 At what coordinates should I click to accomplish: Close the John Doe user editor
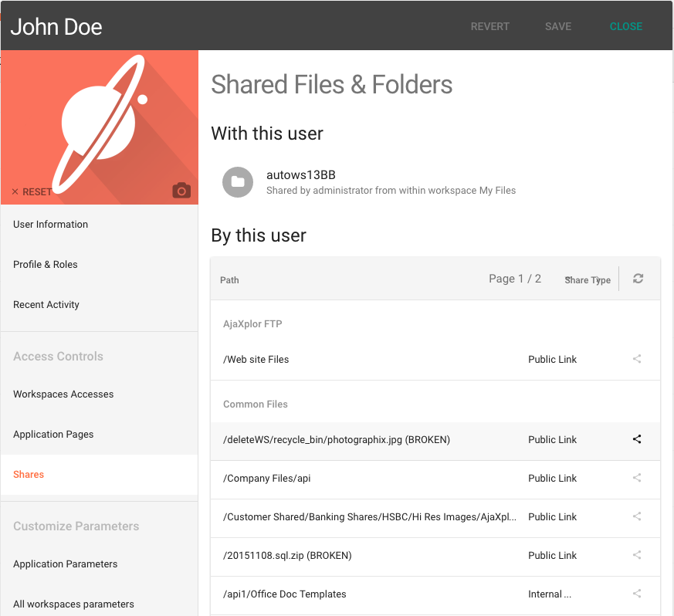[626, 27]
